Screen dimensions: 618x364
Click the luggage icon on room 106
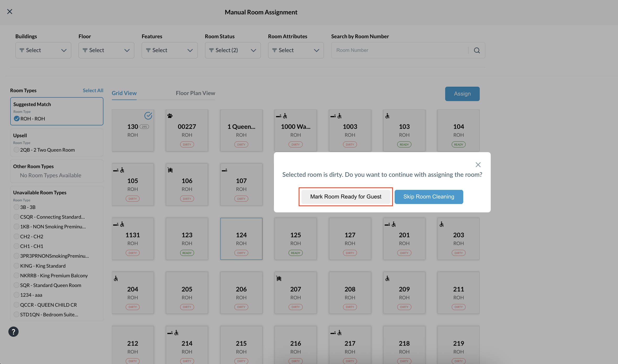tap(170, 170)
